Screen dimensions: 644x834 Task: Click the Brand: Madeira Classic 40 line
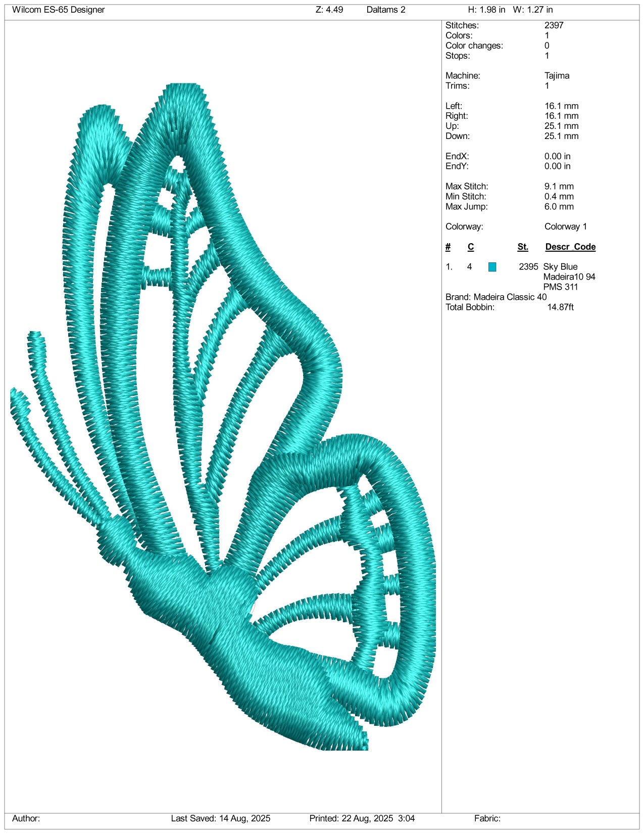(496, 297)
